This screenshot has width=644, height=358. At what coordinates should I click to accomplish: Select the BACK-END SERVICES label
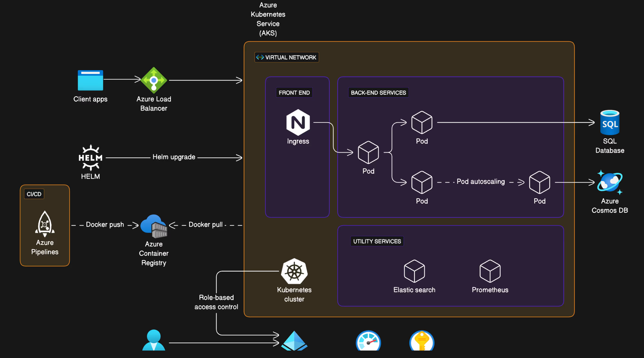point(378,93)
